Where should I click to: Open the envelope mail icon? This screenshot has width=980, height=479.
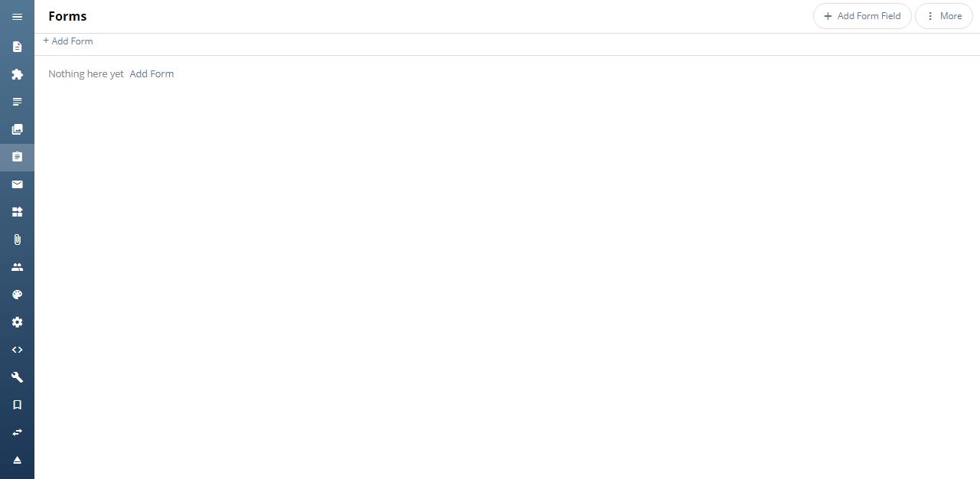[17, 184]
